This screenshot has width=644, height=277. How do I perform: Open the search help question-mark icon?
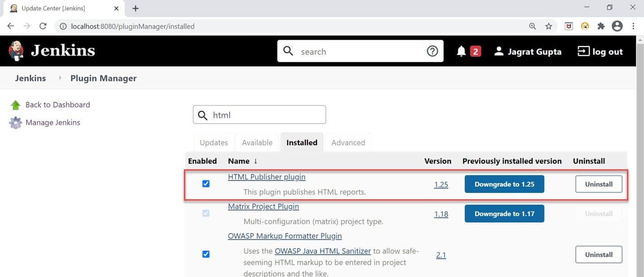click(432, 51)
